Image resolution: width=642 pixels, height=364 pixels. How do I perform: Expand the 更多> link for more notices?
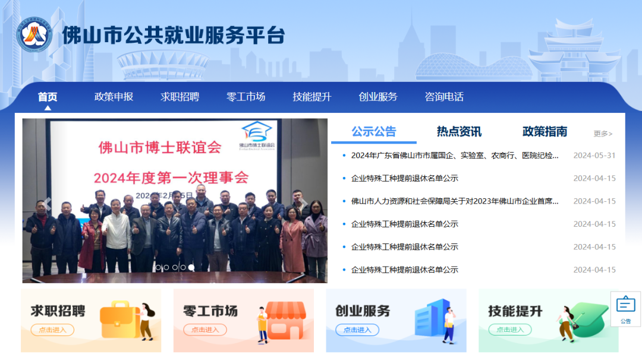[603, 134]
